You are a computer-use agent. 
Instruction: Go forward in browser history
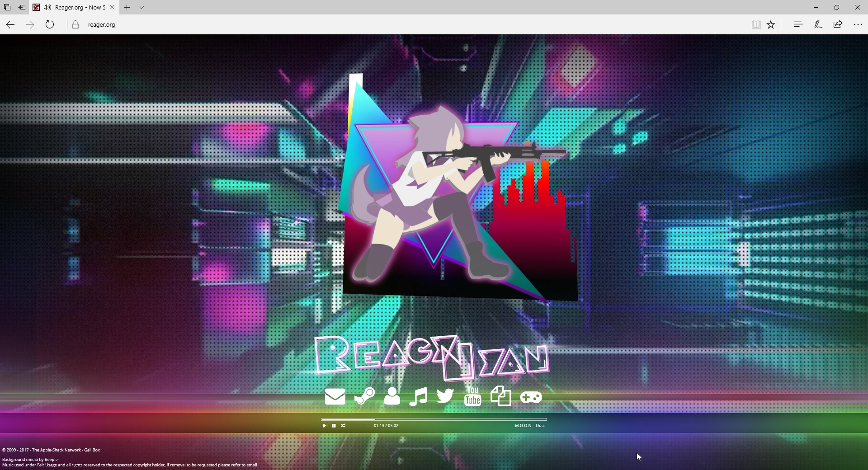30,25
